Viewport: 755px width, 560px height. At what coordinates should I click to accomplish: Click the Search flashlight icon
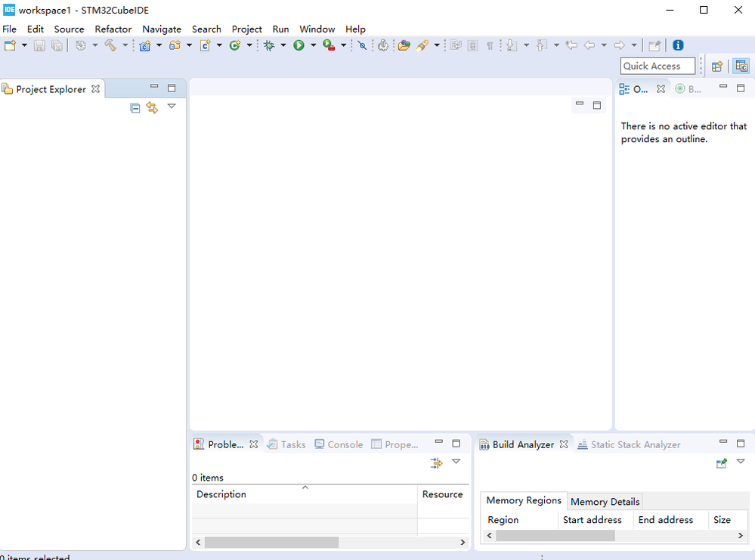pos(422,45)
